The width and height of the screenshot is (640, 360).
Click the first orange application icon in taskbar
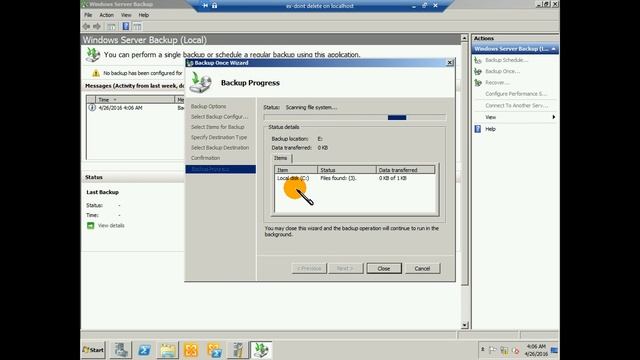(x=191, y=350)
